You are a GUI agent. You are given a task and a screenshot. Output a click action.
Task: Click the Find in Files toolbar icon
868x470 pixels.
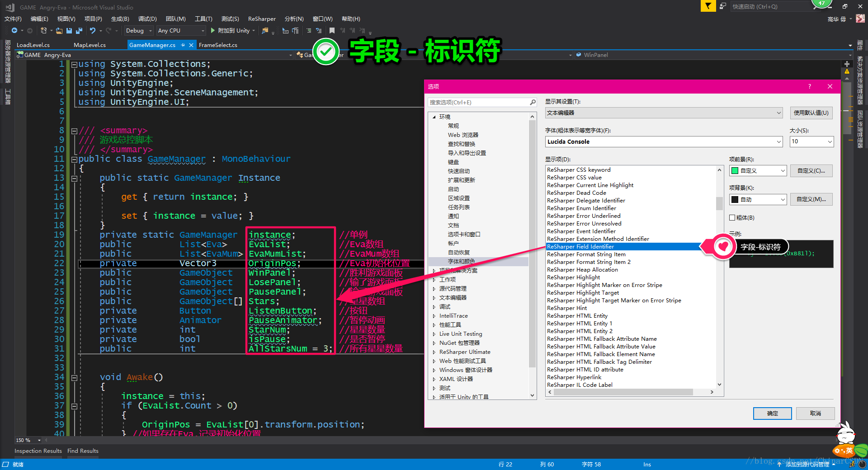[265, 30]
